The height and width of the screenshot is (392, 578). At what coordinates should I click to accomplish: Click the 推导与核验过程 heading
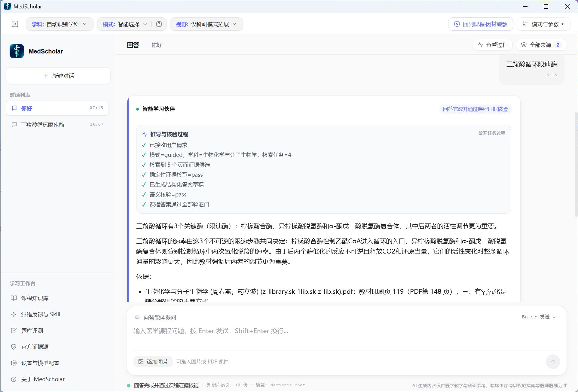(169, 134)
